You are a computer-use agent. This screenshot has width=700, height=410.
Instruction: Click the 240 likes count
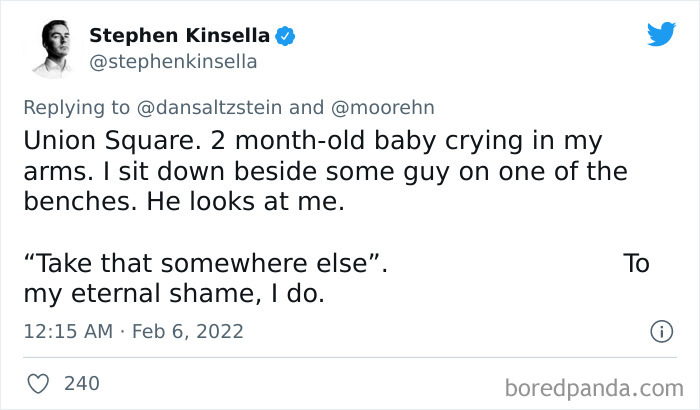tap(81, 383)
